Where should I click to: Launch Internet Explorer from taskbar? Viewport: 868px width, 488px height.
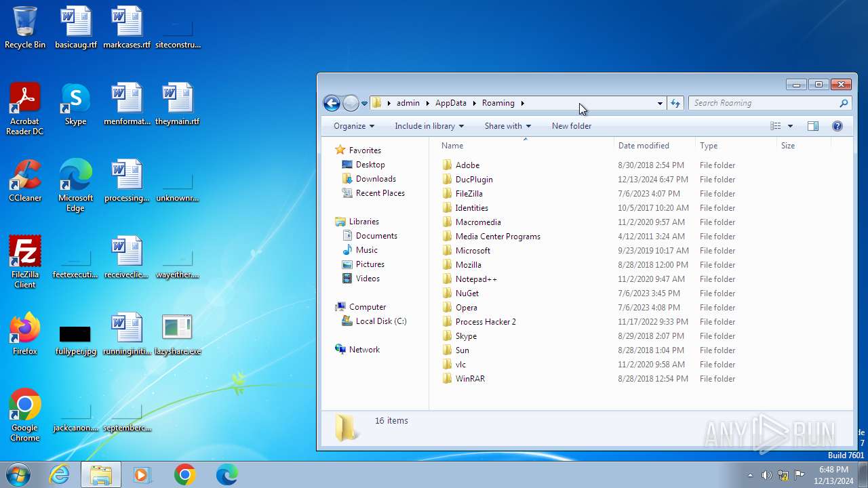tap(60, 474)
